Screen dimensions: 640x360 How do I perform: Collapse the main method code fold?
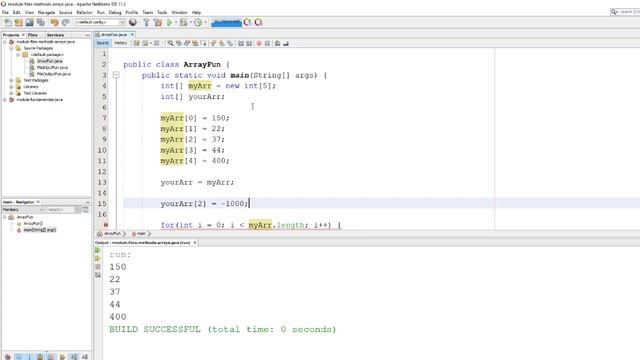116,75
